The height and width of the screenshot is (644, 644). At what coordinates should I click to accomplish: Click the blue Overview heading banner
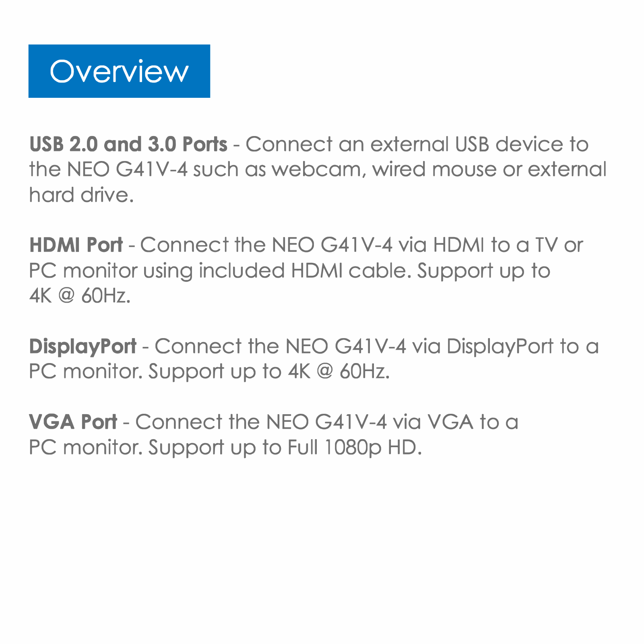(119, 71)
